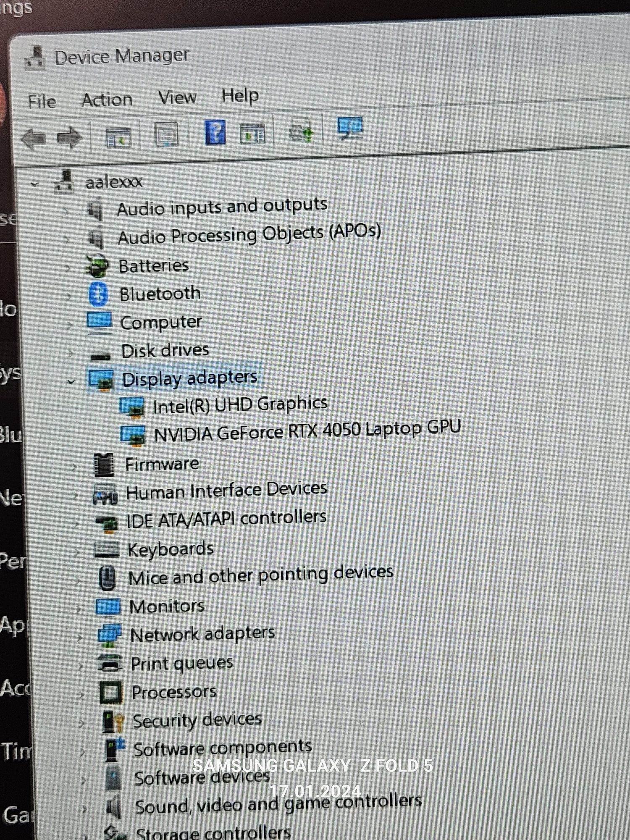Click the Network adapters icon
Screen dimensions: 630x840
tap(110, 636)
